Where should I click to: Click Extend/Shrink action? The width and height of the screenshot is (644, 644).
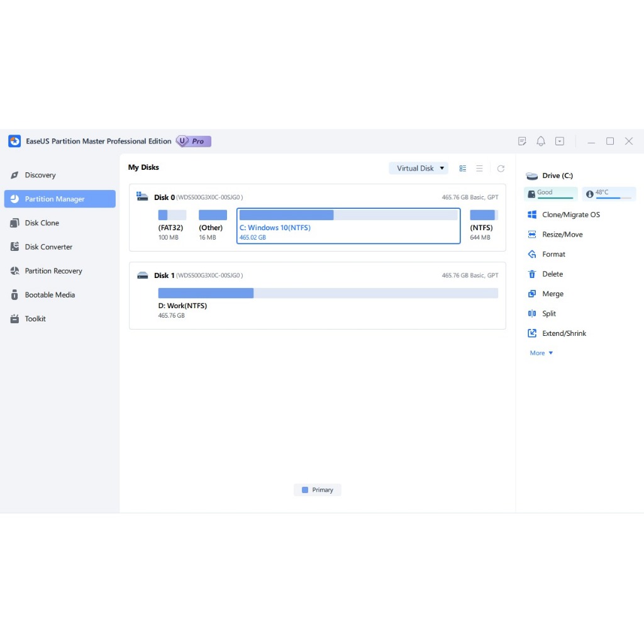pos(557,333)
